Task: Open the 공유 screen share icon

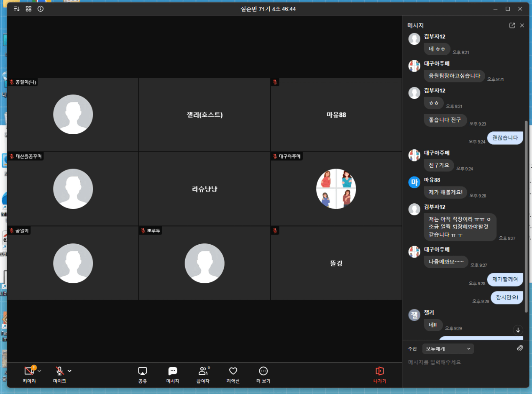Action: tap(142, 371)
